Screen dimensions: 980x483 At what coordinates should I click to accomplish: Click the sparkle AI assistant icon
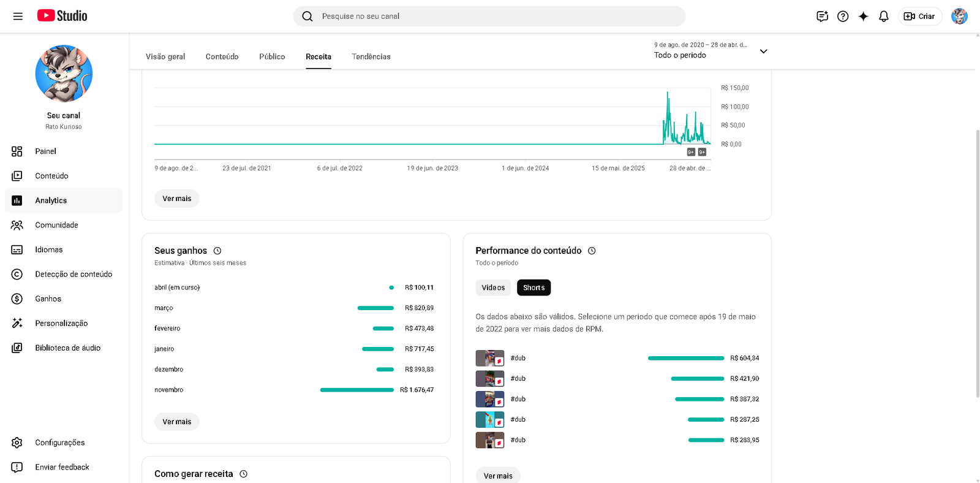pos(863,17)
